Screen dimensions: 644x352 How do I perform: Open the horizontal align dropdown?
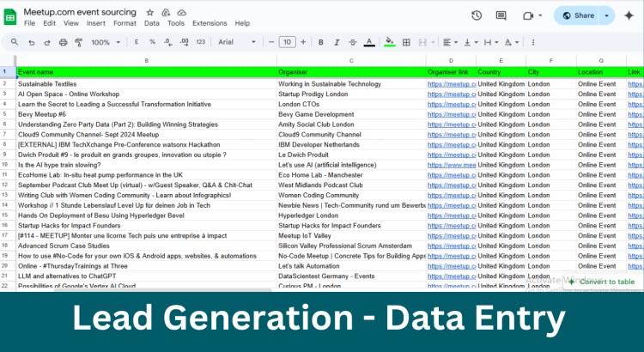pyautogui.click(x=451, y=42)
